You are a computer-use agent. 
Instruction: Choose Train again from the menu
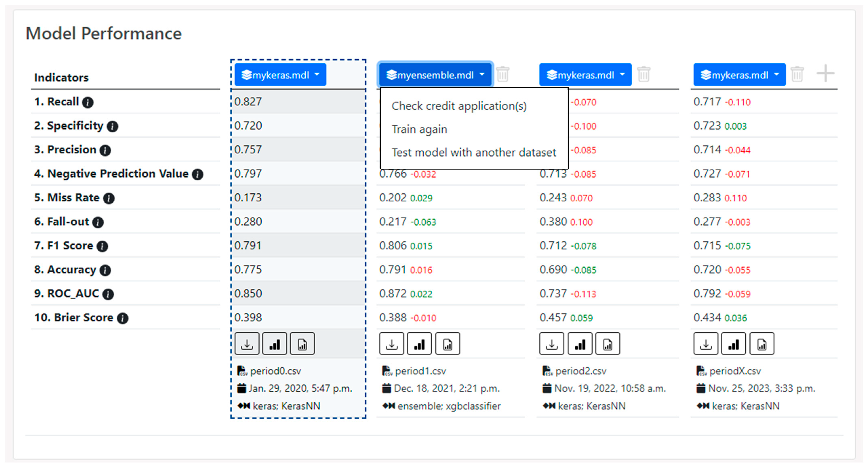(419, 129)
